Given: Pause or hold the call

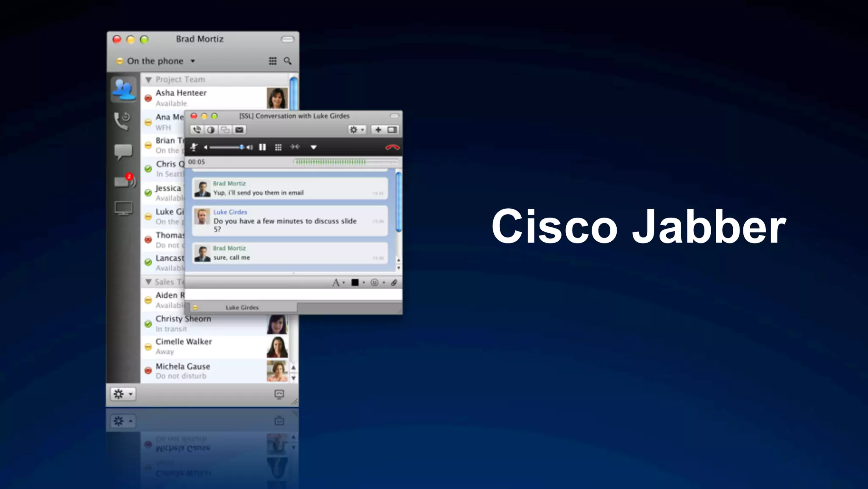Looking at the screenshot, I should coord(262,147).
